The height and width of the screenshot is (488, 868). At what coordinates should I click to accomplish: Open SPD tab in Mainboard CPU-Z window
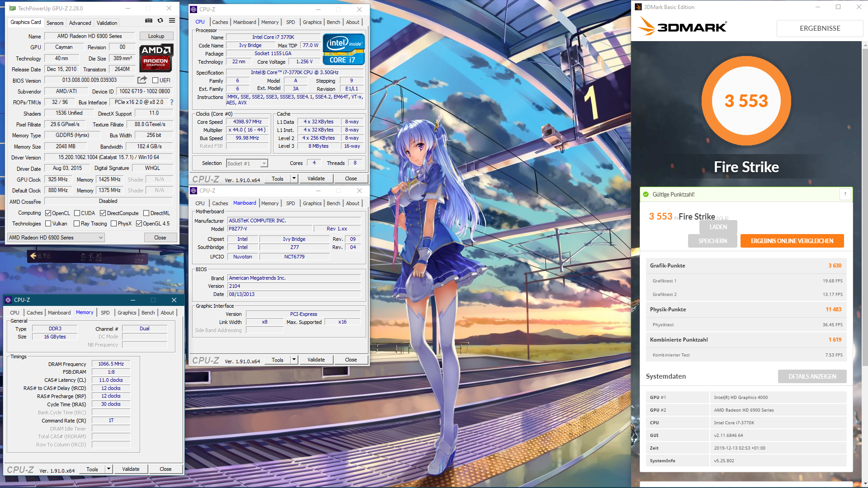[290, 203]
